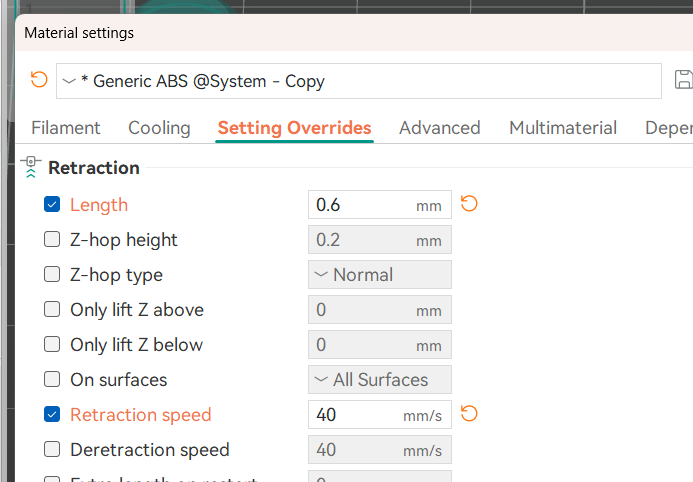Enable the Z-hop height override
Image resolution: width=693 pixels, height=482 pixels.
point(52,240)
